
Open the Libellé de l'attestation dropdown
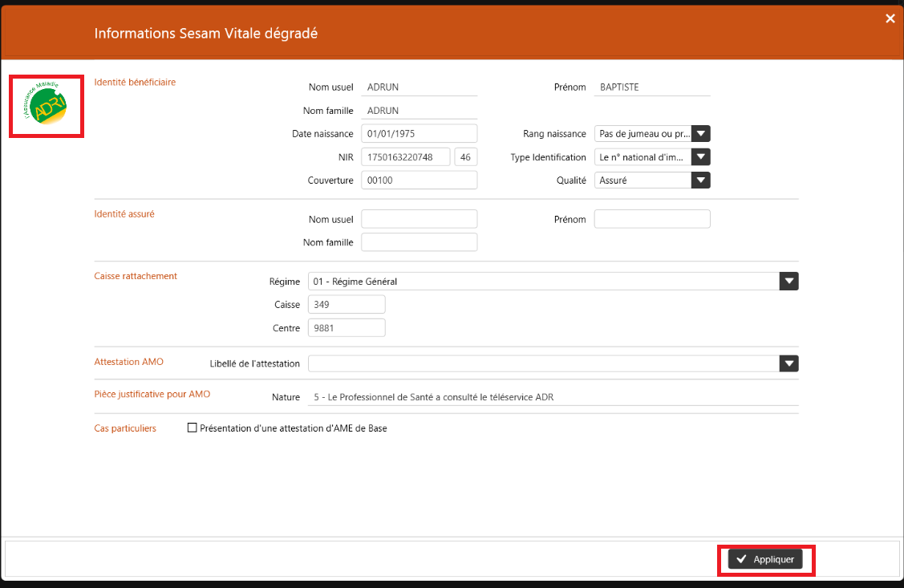pyautogui.click(x=789, y=363)
